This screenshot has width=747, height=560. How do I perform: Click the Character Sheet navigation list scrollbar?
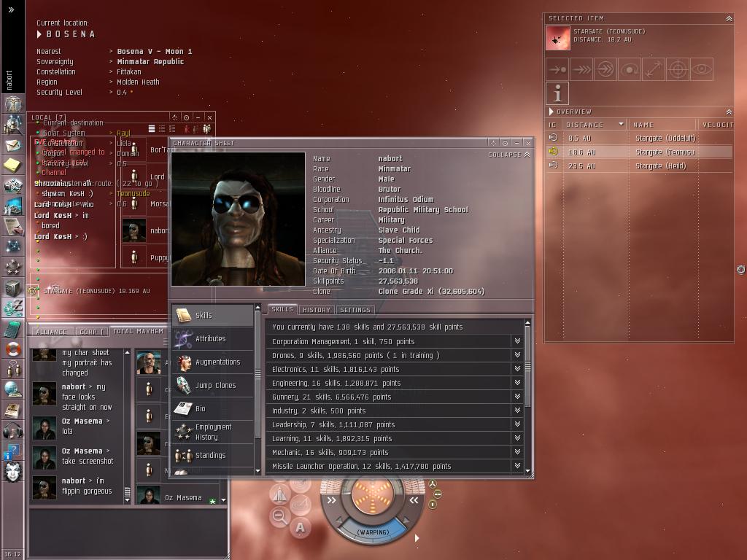(258, 389)
